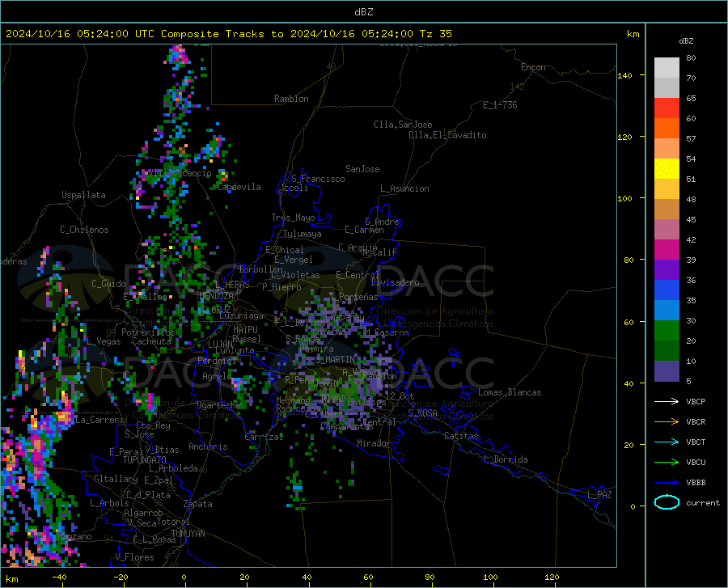Pick the light gray 70-80 dBZ swatch
728x588 pixels.
[667, 68]
